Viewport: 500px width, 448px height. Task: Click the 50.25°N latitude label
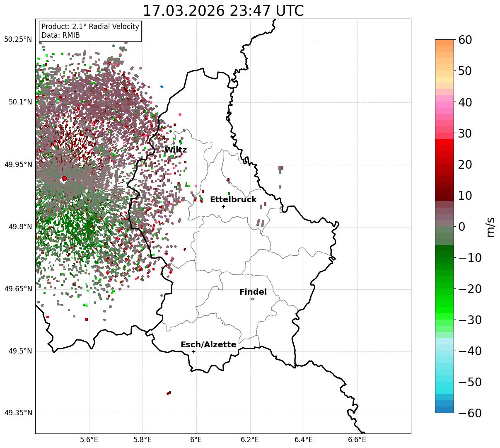coord(18,40)
